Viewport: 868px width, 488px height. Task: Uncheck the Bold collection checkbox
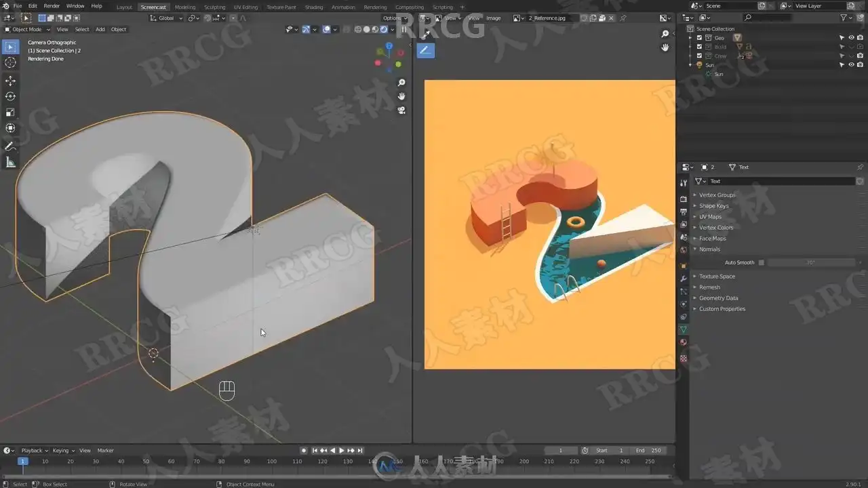(x=699, y=47)
